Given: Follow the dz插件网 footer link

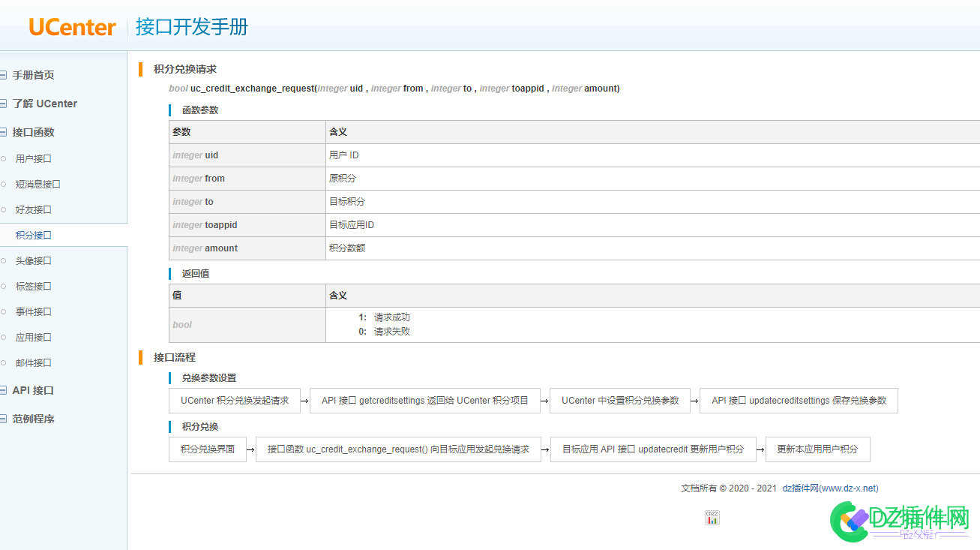Looking at the screenshot, I should [x=830, y=488].
